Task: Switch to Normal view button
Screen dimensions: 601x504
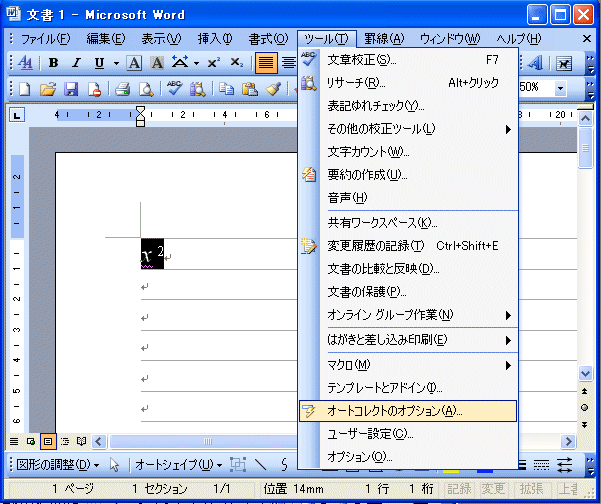Action: point(14,442)
